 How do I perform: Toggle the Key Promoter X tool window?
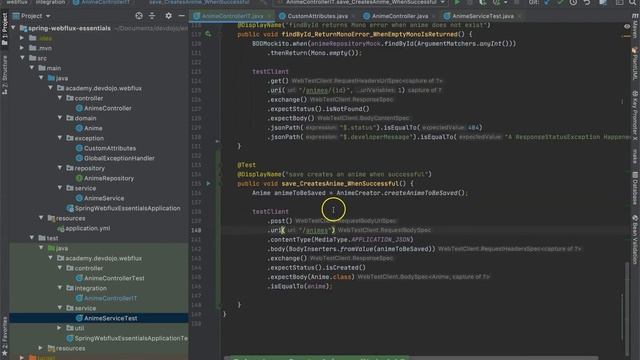635,115
